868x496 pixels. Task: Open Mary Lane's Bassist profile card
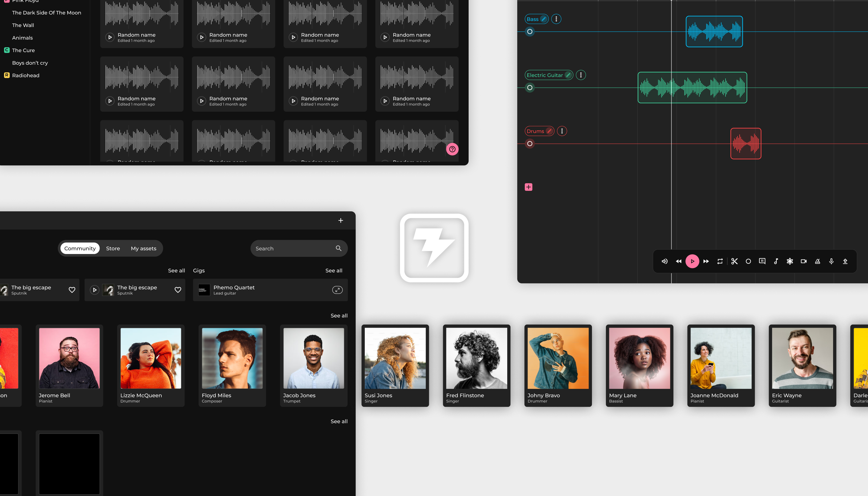[640, 365]
